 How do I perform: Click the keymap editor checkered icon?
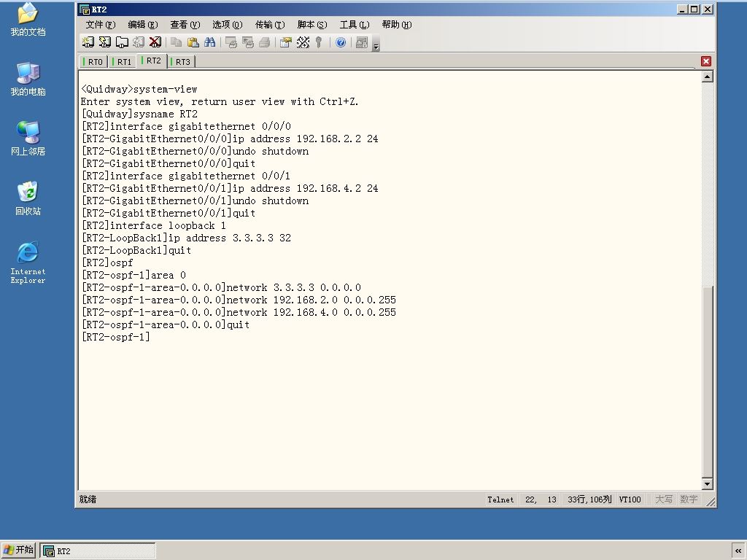coord(303,42)
